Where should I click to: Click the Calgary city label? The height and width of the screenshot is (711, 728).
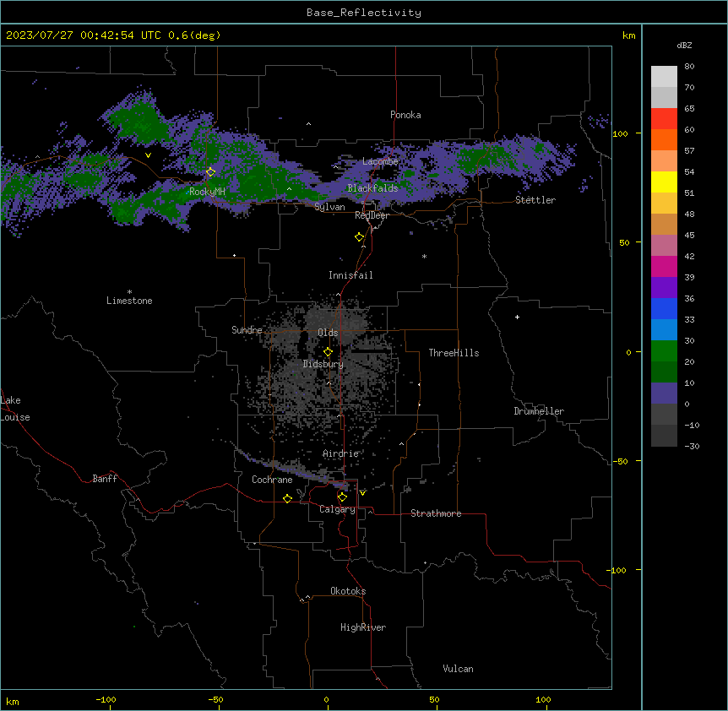[x=337, y=509]
